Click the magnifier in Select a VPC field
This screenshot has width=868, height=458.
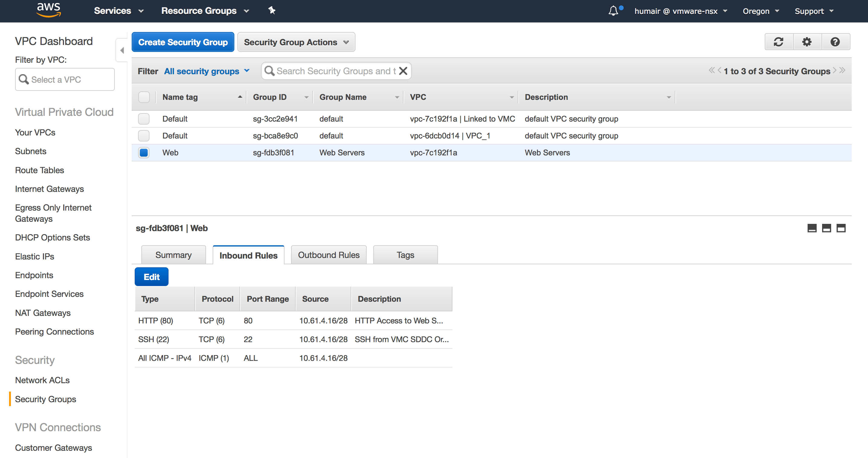23,79
